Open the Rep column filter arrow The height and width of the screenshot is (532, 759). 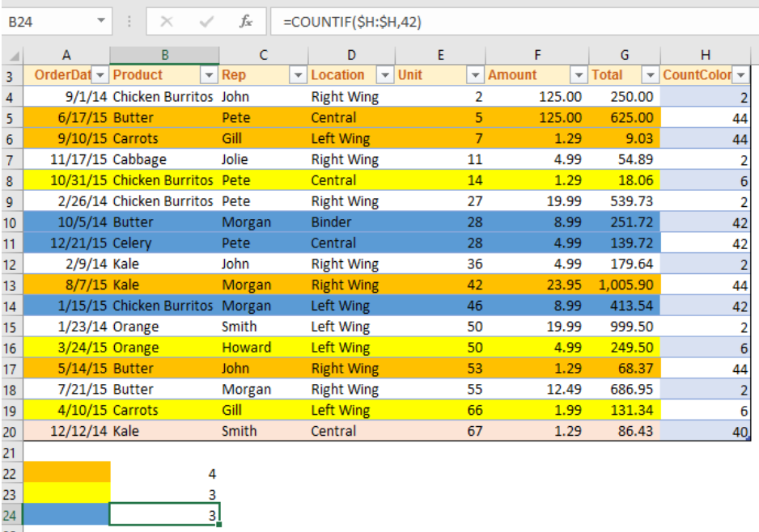point(298,75)
